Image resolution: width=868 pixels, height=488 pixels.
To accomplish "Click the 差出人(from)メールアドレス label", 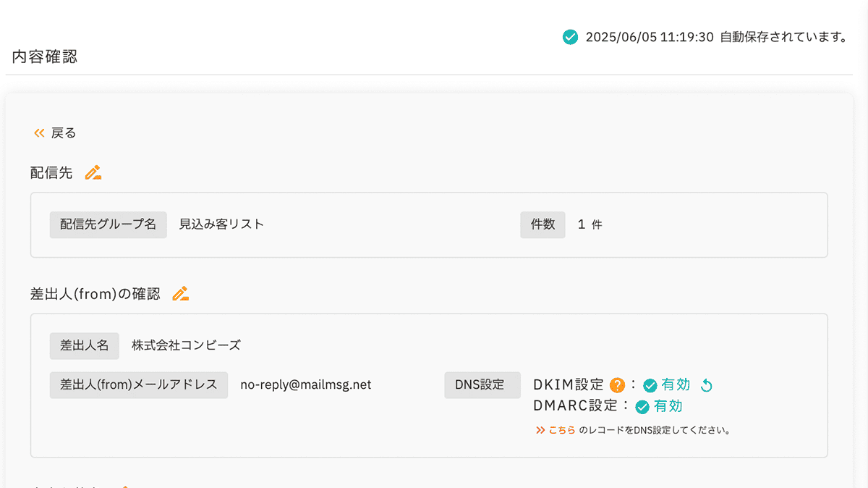I will tap(138, 384).
